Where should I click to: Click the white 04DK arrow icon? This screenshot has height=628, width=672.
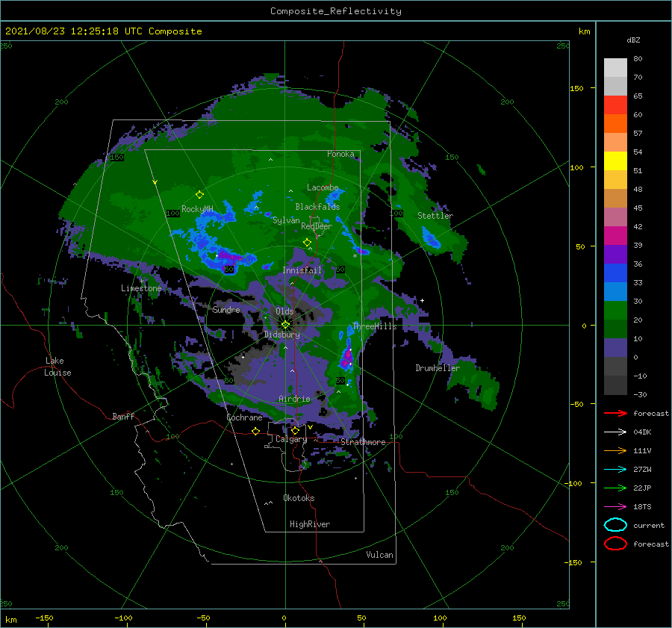coord(615,432)
